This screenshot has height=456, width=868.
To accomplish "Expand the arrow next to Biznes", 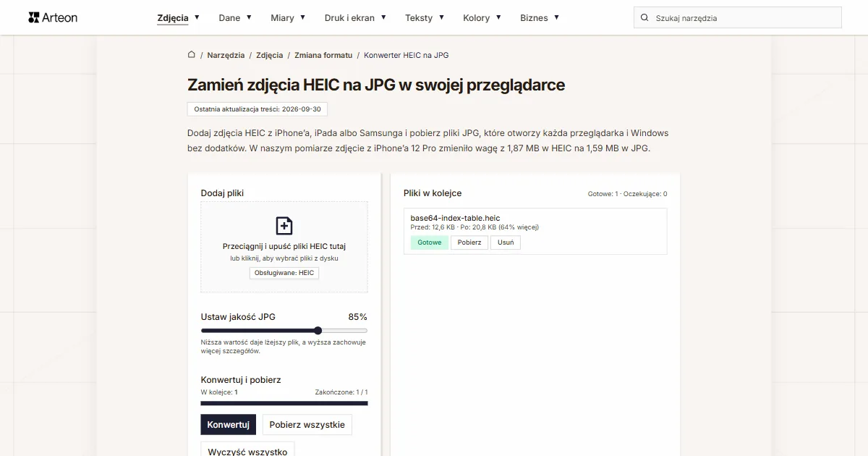I will [x=556, y=17].
